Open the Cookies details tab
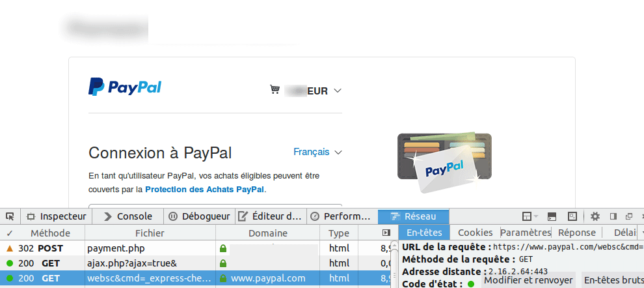 tap(476, 233)
